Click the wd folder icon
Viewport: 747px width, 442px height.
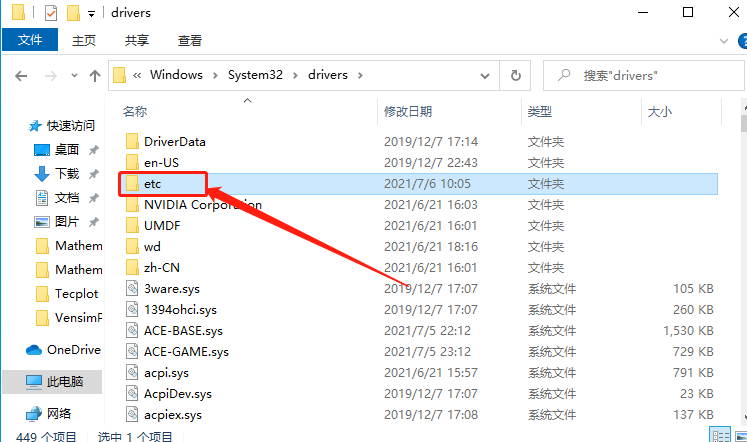(x=132, y=246)
